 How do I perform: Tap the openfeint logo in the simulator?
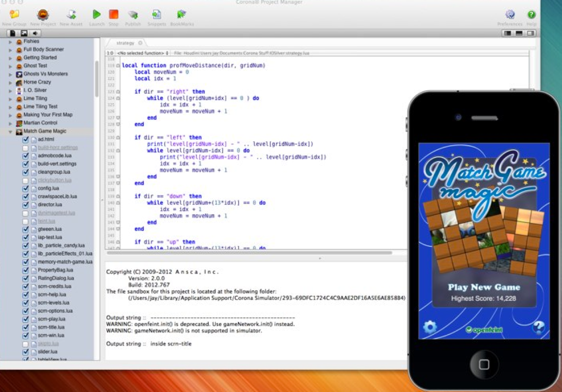point(484,330)
